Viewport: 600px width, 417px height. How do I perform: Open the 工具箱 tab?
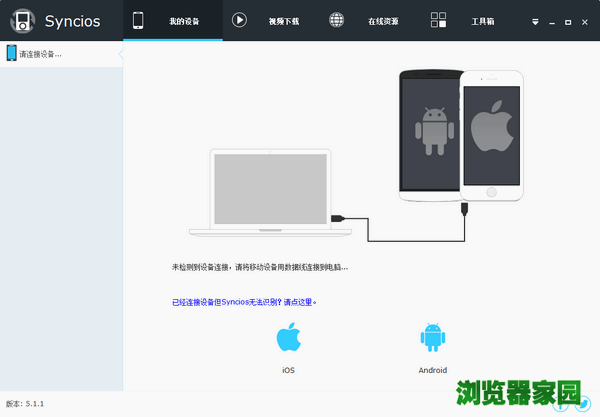482,21
